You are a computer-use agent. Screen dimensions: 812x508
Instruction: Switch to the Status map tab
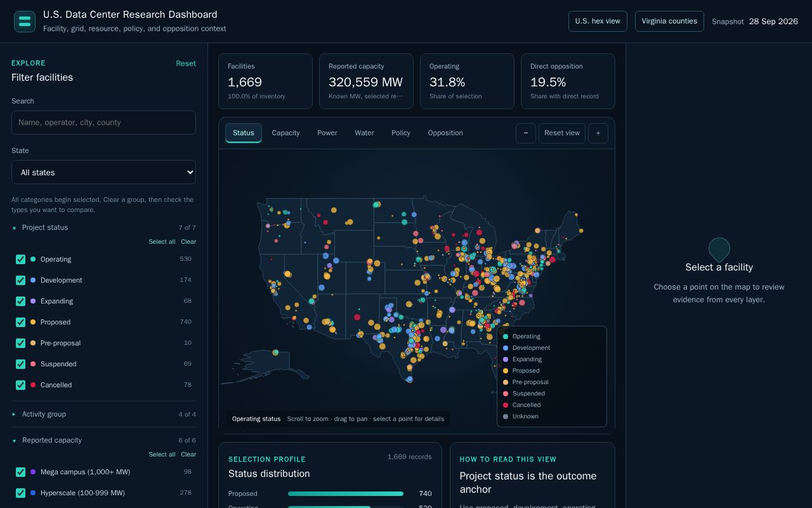point(244,133)
